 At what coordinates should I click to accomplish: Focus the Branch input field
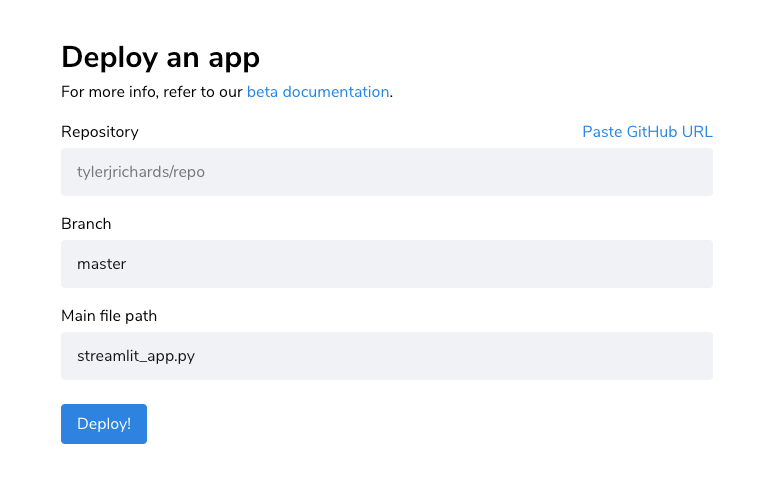(386, 264)
